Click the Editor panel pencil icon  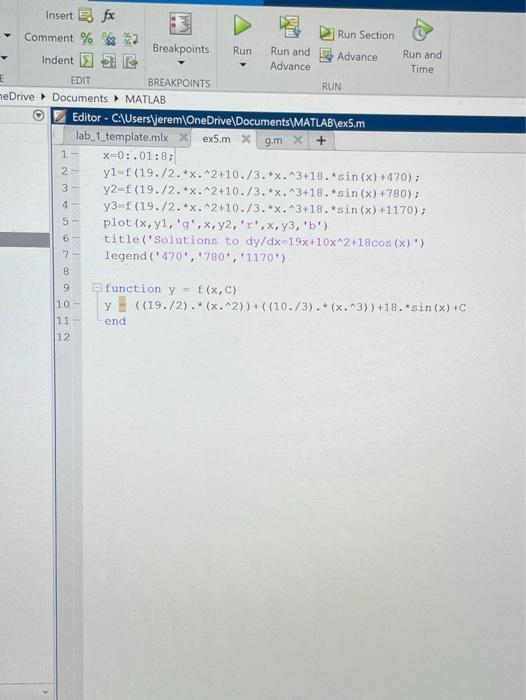tap(59, 117)
